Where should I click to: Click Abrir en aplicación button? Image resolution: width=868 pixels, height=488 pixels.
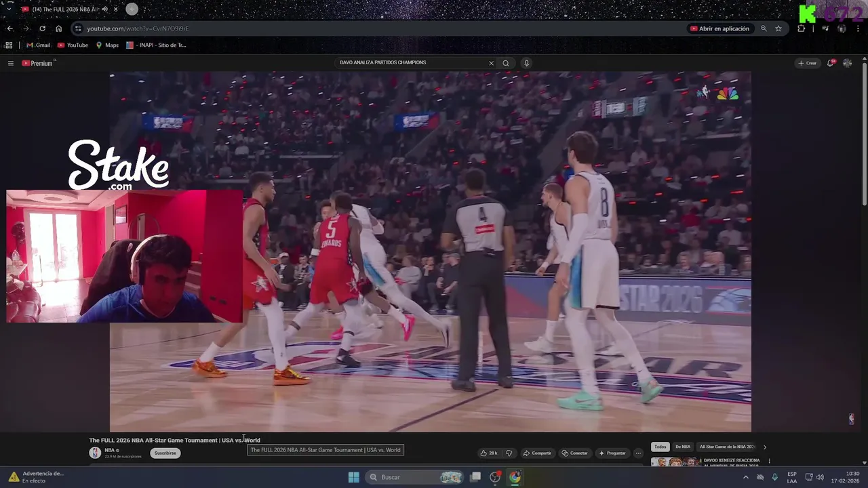(719, 28)
